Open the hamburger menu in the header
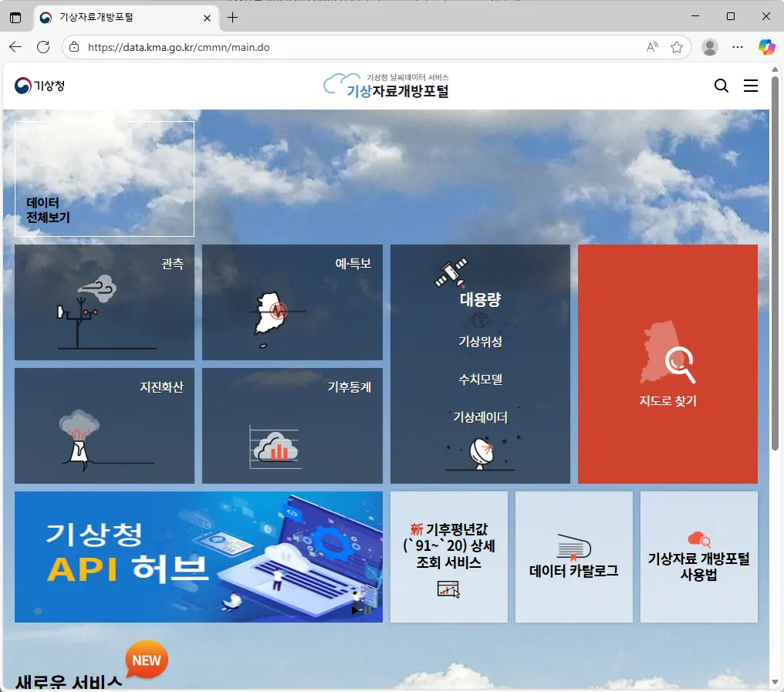Viewport: 784px width, 692px height. tap(750, 86)
